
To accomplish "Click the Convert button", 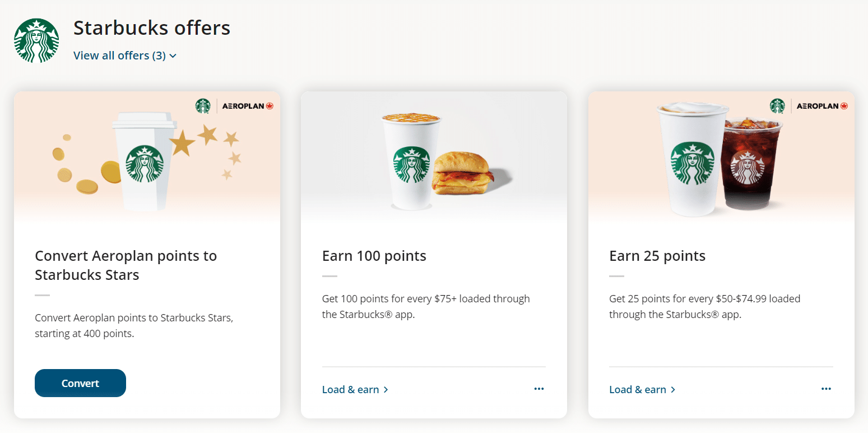I will (x=80, y=383).
